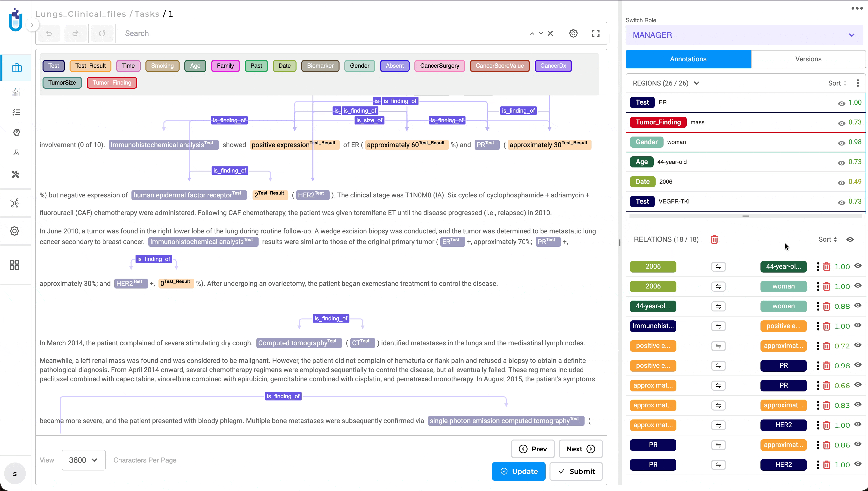Toggle visibility of Tumor_Finding mass region

841,123
